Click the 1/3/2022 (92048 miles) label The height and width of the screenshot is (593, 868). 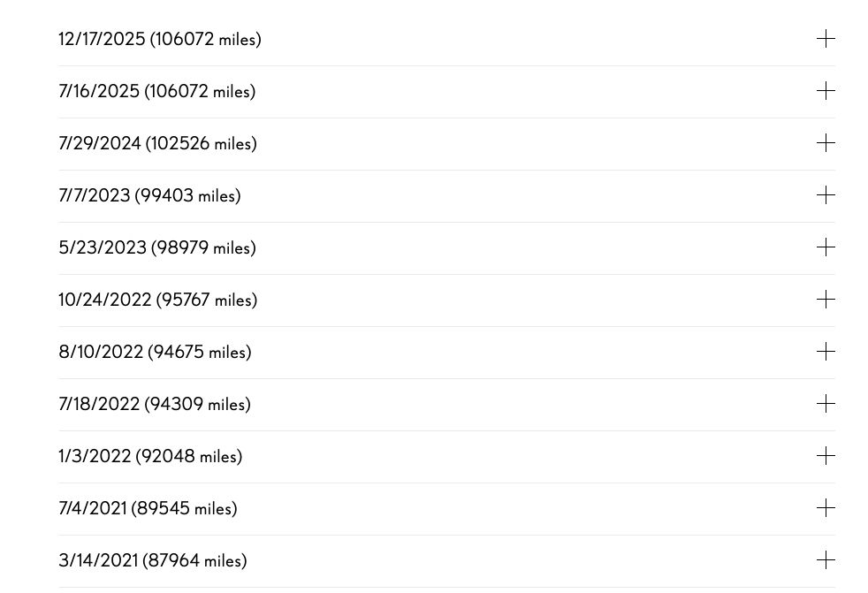tap(150, 456)
